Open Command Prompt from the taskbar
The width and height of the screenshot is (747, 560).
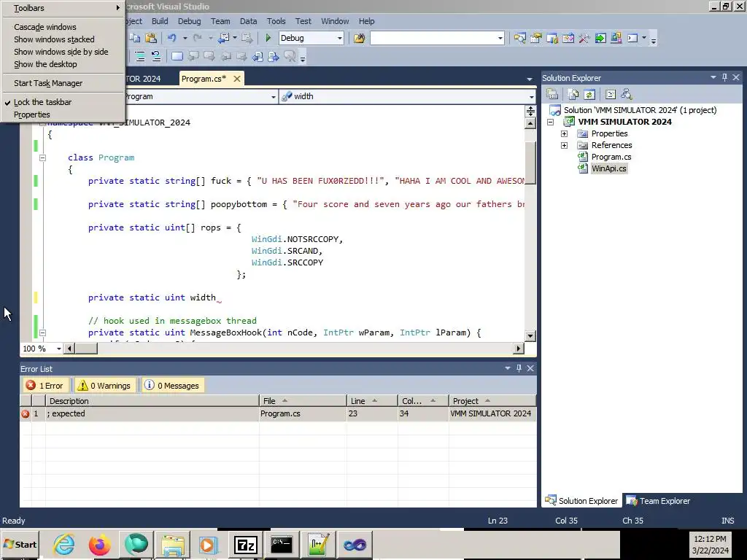(281, 544)
